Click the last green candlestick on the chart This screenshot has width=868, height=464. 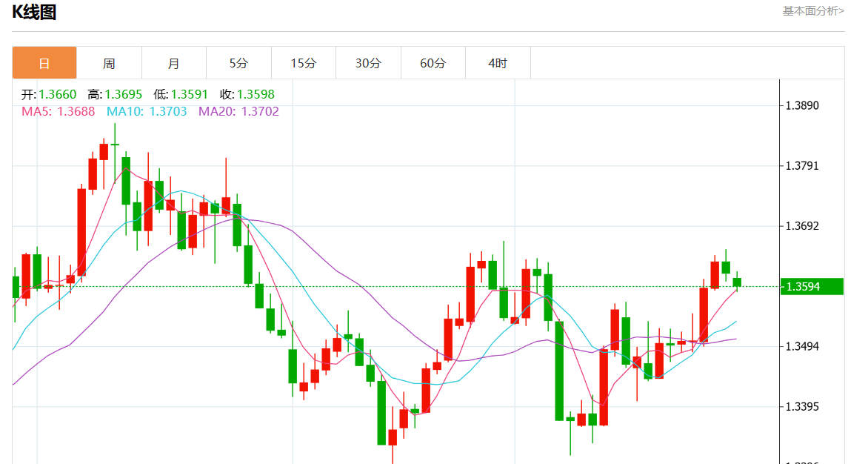(x=737, y=282)
